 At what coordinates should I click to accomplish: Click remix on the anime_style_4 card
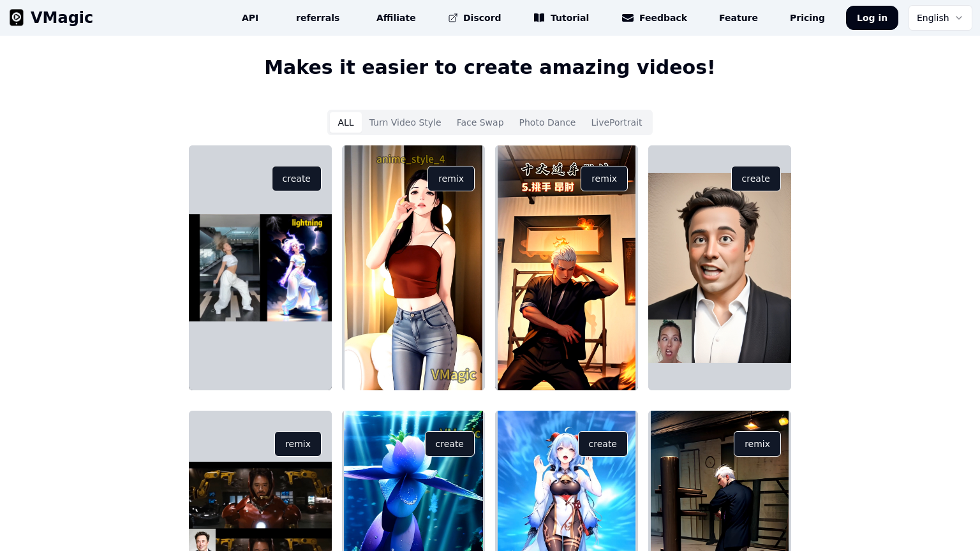pyautogui.click(x=451, y=179)
